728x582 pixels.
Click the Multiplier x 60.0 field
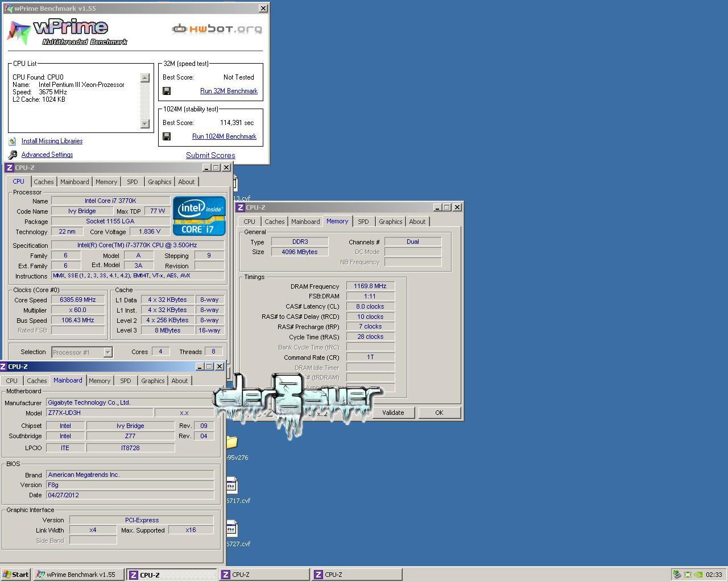(x=78, y=310)
